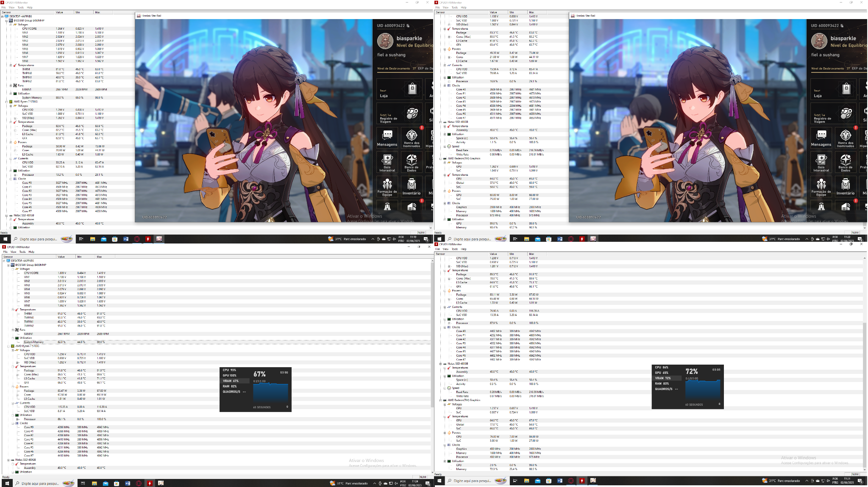Collapse BIOSTAR Group B450MHP in the top-left HWMonitor

(7, 20)
